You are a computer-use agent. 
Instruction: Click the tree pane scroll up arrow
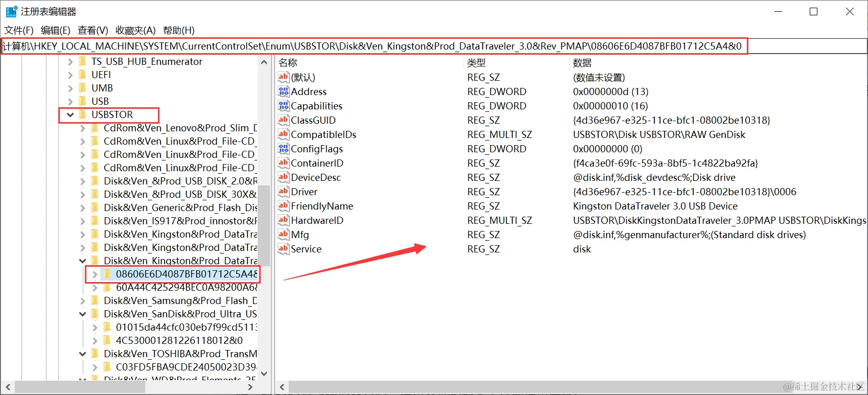[x=264, y=62]
